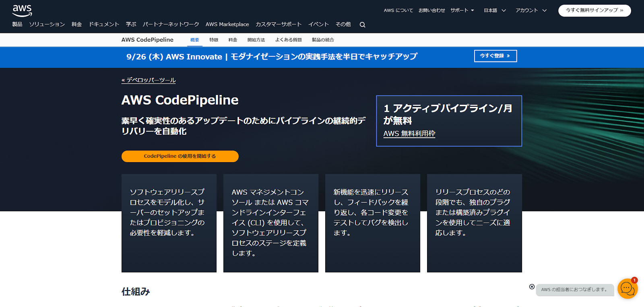This screenshot has height=307, width=644.
Task: Open お問い合わせ link
Action: click(x=431, y=10)
